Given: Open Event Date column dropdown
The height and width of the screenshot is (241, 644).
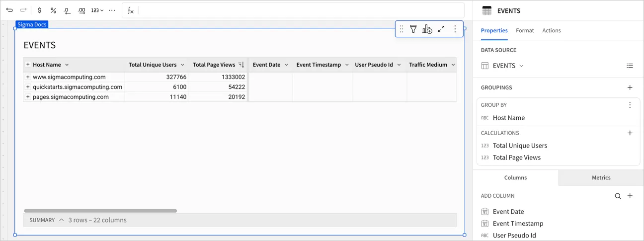Looking at the screenshot, I should (x=286, y=65).
